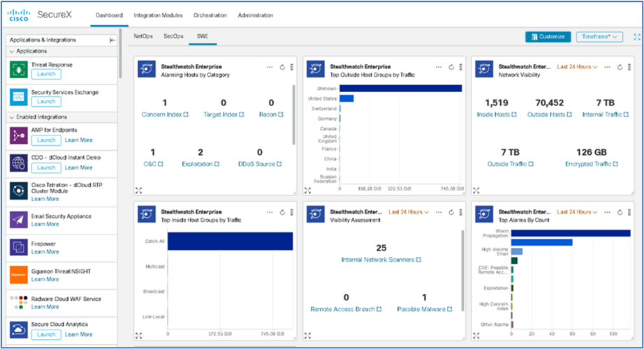Open Integration Modules tab
This screenshot has width=644, height=349.
[x=158, y=15]
